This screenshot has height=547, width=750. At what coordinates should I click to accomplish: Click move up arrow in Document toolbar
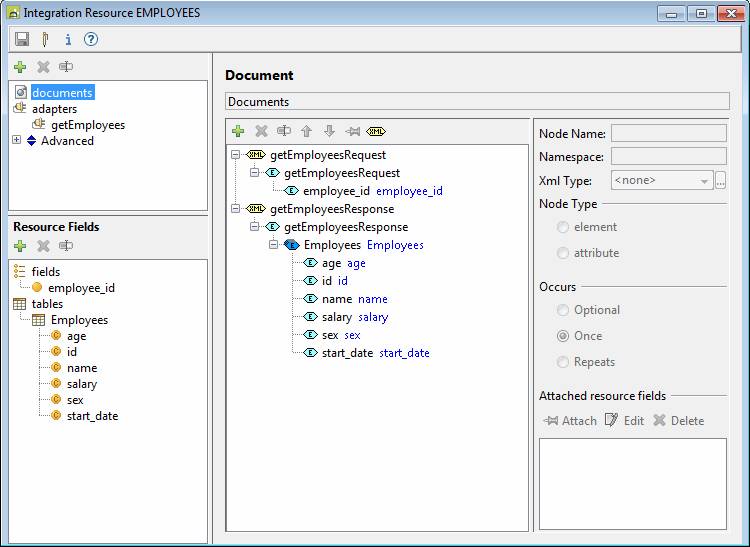point(307,131)
